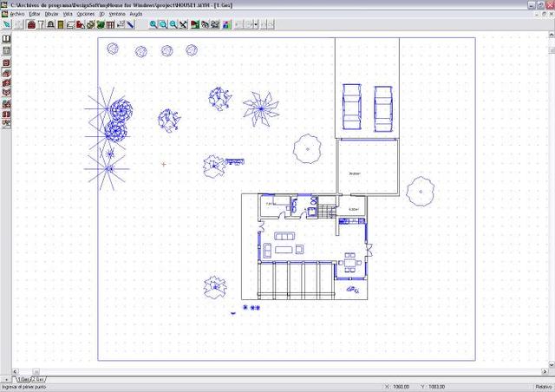This screenshot has width=555, height=392.
Task: Open the Ayuda menu
Action: coord(136,15)
